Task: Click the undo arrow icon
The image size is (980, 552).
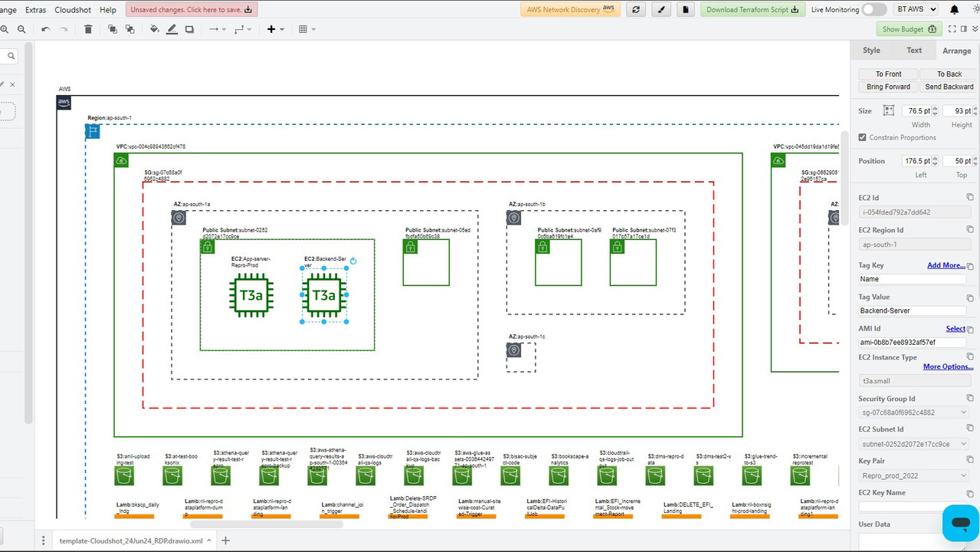Action: (x=46, y=29)
